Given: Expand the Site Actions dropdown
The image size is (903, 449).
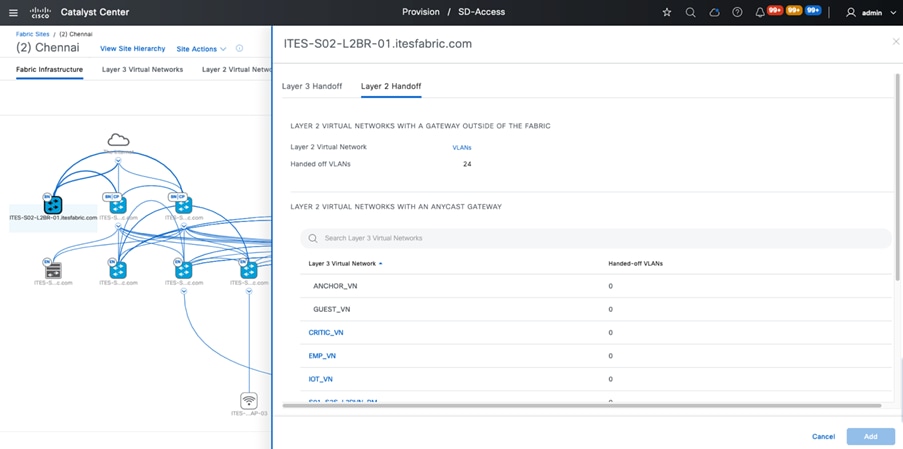Looking at the screenshot, I should 202,49.
